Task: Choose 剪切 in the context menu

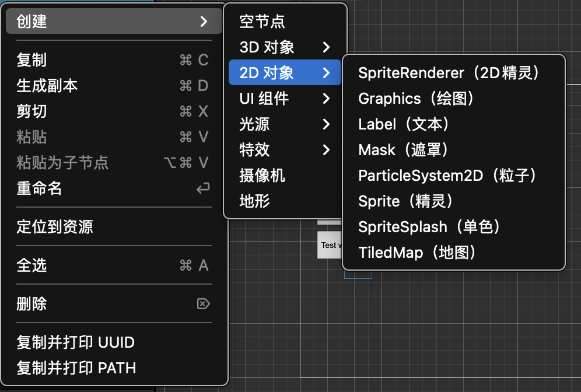Action: point(114,111)
